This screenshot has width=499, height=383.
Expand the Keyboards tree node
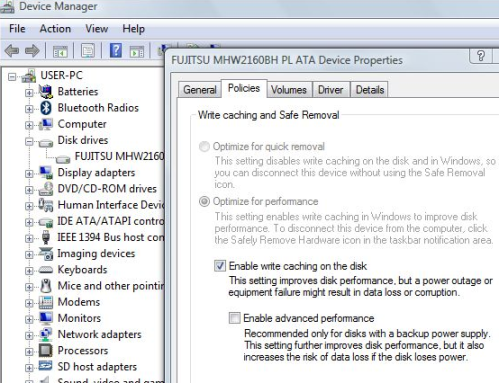click(x=29, y=271)
